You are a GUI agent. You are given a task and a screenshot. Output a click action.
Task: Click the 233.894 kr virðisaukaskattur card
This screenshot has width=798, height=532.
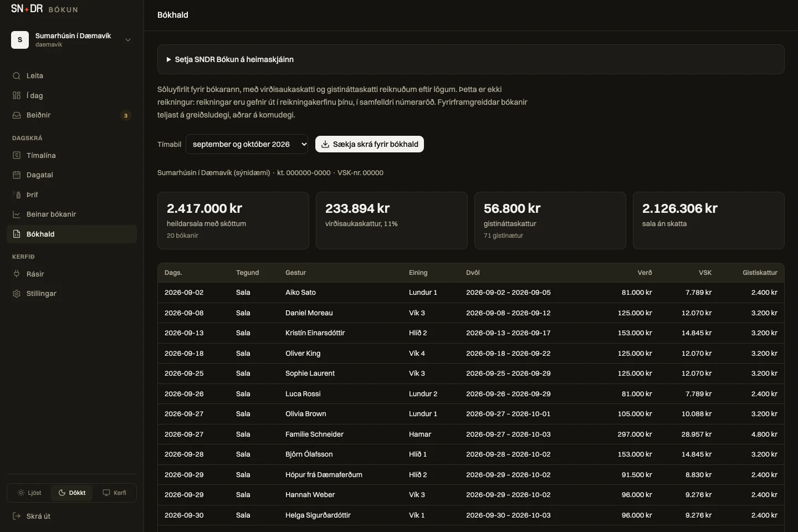click(x=392, y=221)
